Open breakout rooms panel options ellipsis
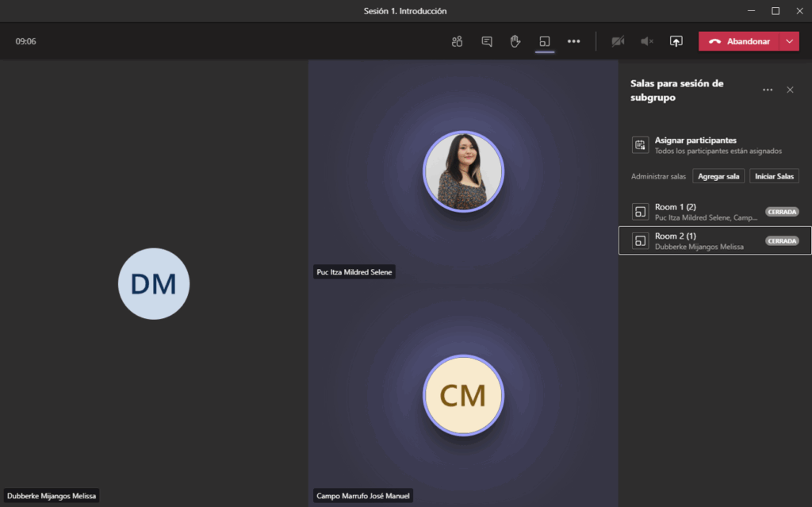Viewport: 812px width, 507px height. (x=767, y=90)
